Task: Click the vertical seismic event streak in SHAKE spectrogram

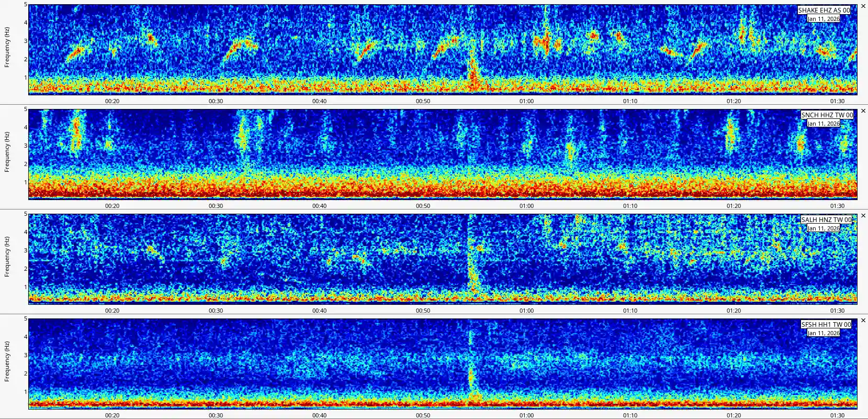Action: pos(474,68)
